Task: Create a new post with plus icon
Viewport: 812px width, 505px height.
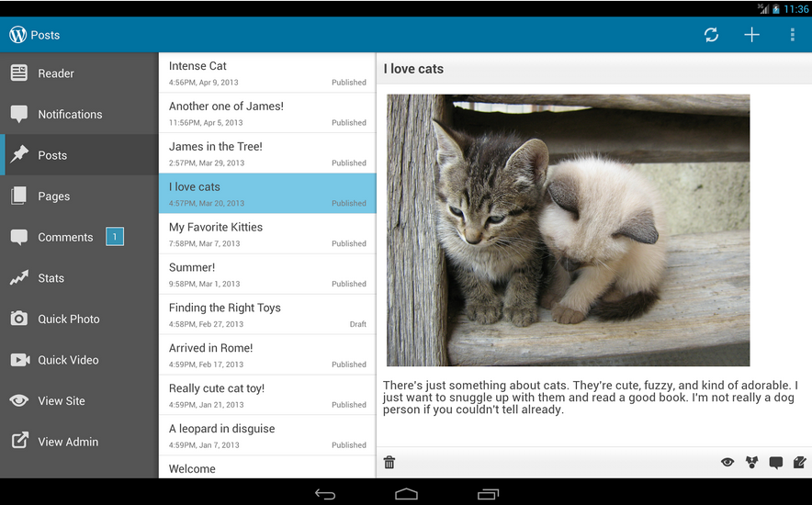Action: coord(751,35)
